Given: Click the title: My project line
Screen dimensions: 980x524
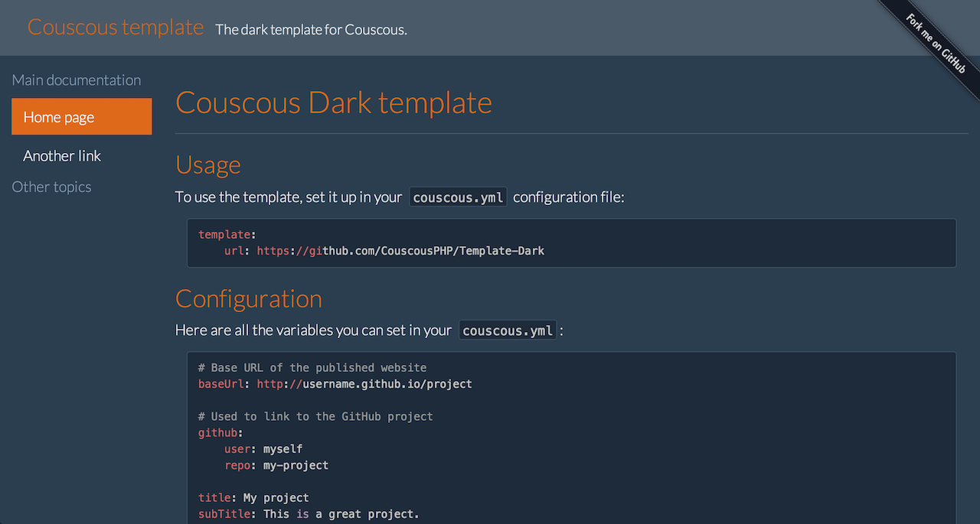Looking at the screenshot, I should (x=253, y=498).
